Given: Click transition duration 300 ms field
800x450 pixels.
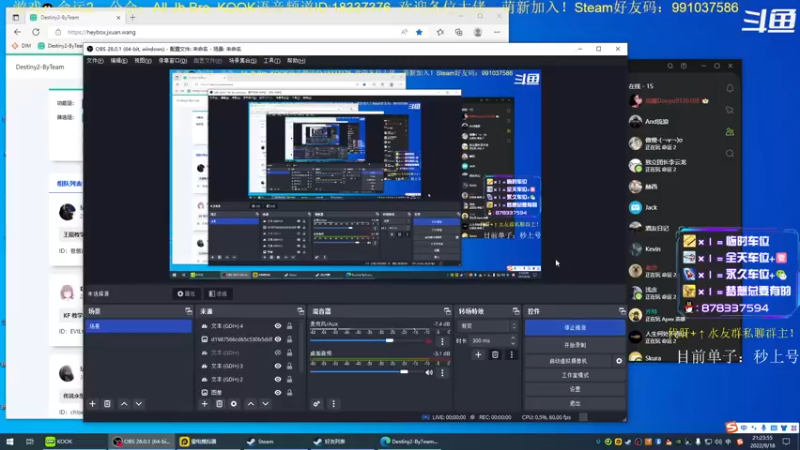Looking at the screenshot, I should 489,340.
